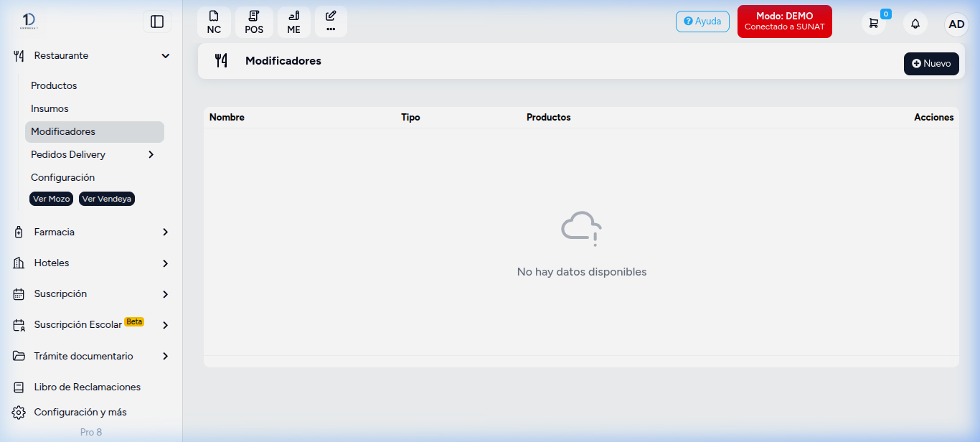Click the Ayuda help button

[702, 22]
